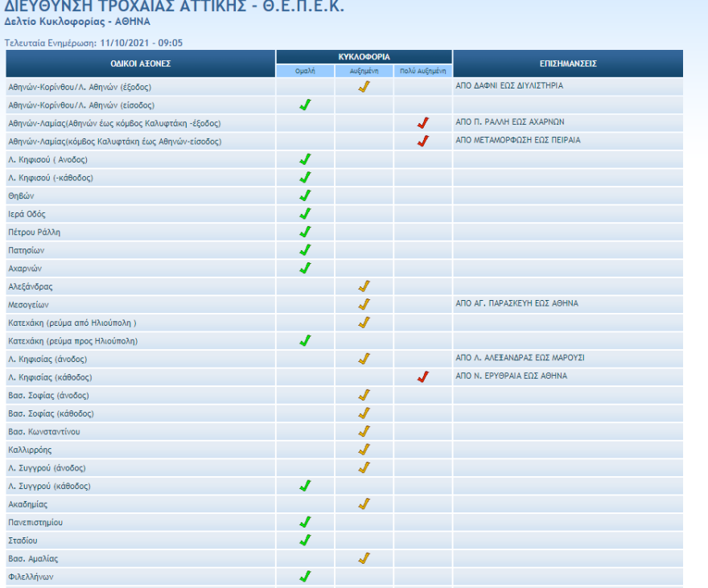
Task: Select the orange checkmark for Βασ. Αμαλίας
Action: point(364,558)
